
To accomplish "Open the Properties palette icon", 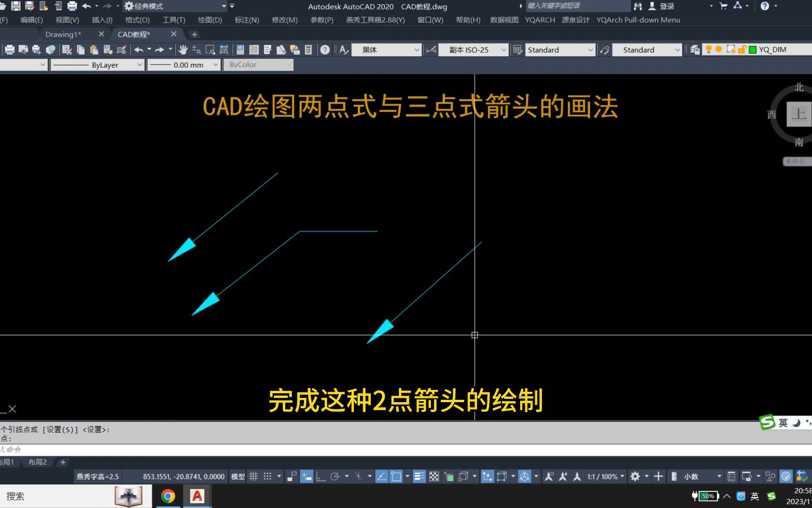I will click(x=240, y=50).
